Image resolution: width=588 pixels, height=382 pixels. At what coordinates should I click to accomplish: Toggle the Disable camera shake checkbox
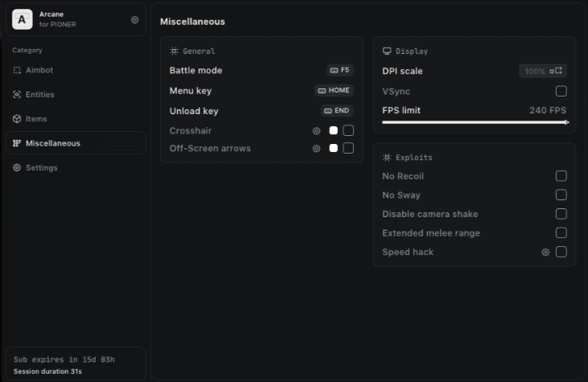561,214
